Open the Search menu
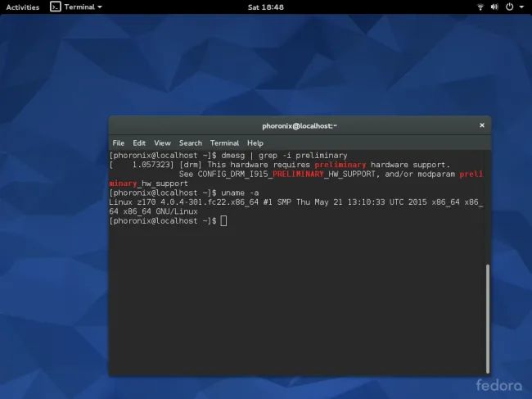 [x=190, y=143]
